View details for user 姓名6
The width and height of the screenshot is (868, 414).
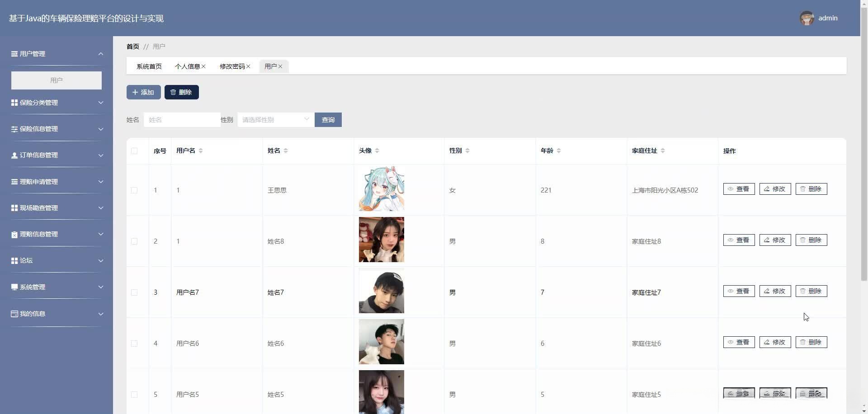coord(739,342)
